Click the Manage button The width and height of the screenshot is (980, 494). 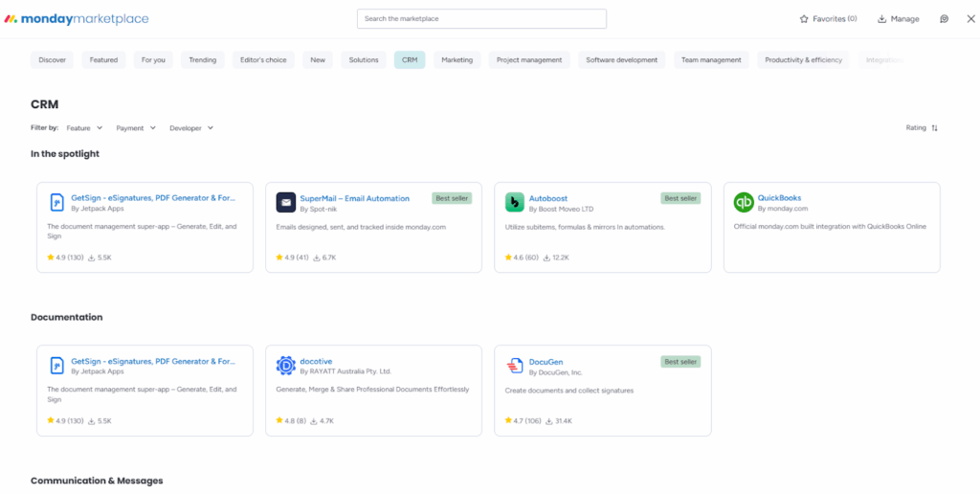pos(899,19)
